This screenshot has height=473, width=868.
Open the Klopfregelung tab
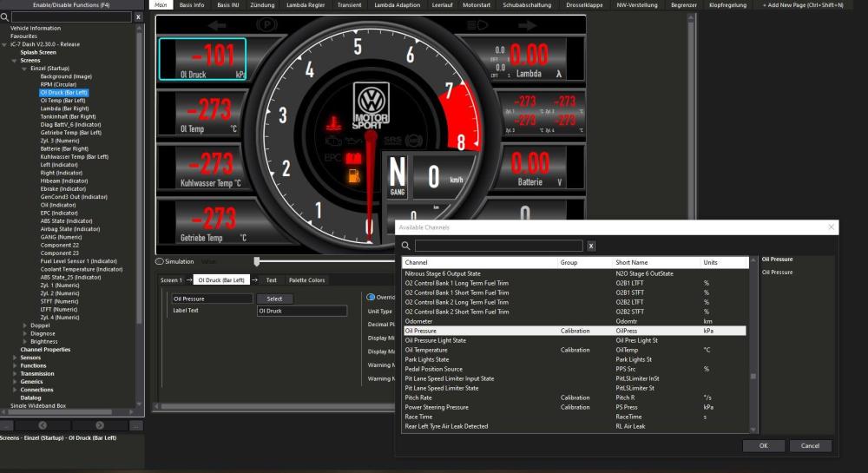pos(727,5)
